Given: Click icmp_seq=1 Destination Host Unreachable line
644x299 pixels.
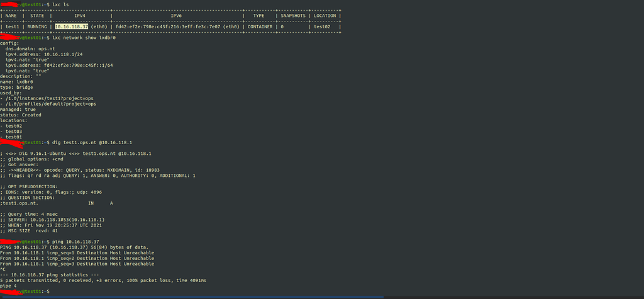Looking at the screenshot, I should tap(77, 252).
